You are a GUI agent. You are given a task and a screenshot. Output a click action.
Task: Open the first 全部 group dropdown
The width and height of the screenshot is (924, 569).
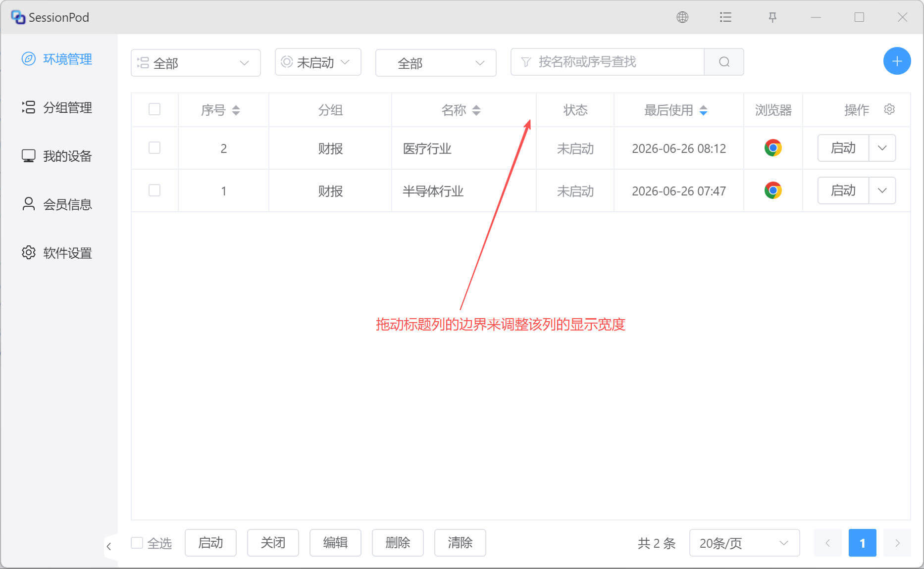[196, 63]
